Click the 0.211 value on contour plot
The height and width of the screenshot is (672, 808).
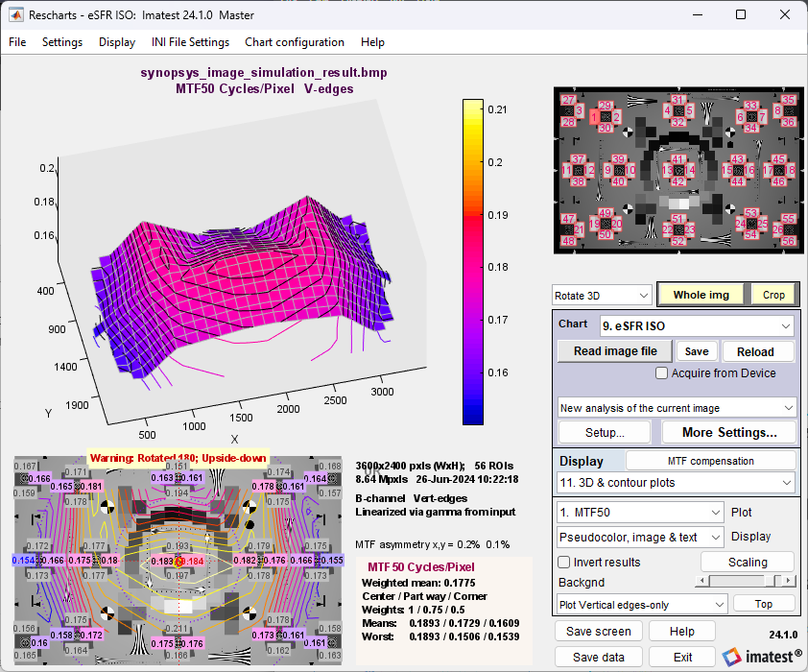coord(177,628)
